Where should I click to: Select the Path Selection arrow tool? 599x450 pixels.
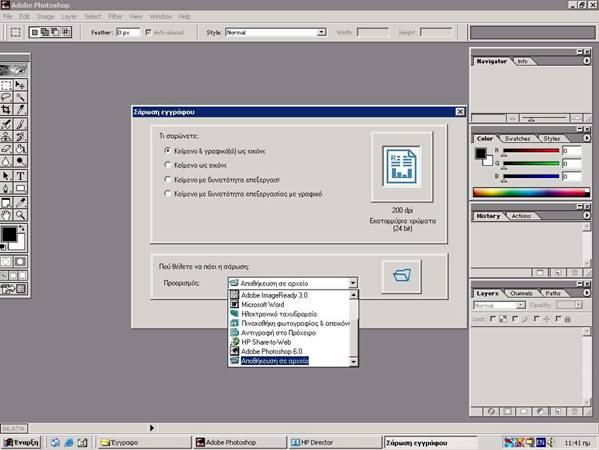(x=6, y=176)
